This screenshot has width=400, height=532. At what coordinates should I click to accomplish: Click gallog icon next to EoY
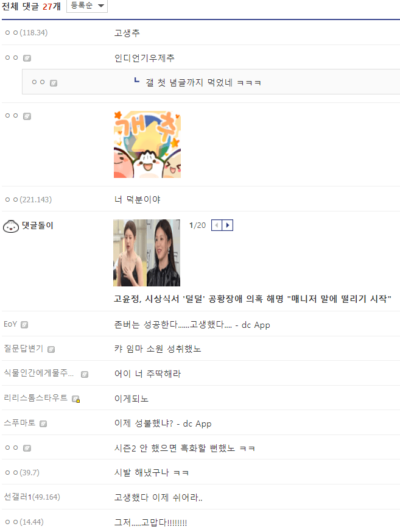coord(24,325)
